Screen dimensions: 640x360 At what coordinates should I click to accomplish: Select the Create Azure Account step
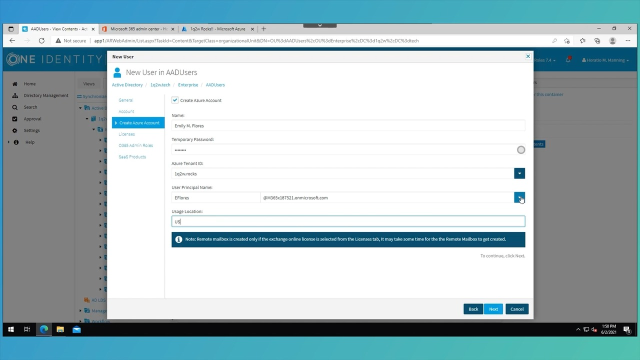tap(138, 123)
